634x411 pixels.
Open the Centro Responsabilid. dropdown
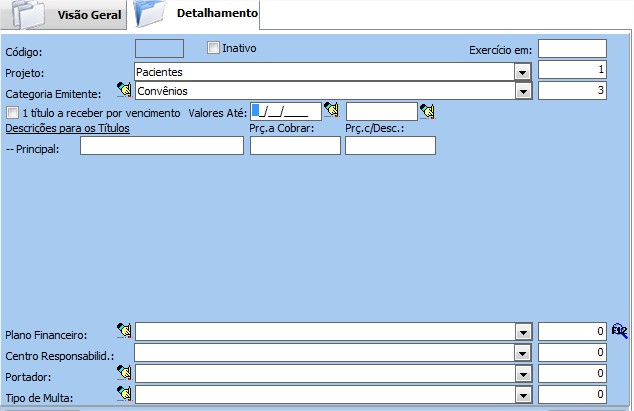521,353
